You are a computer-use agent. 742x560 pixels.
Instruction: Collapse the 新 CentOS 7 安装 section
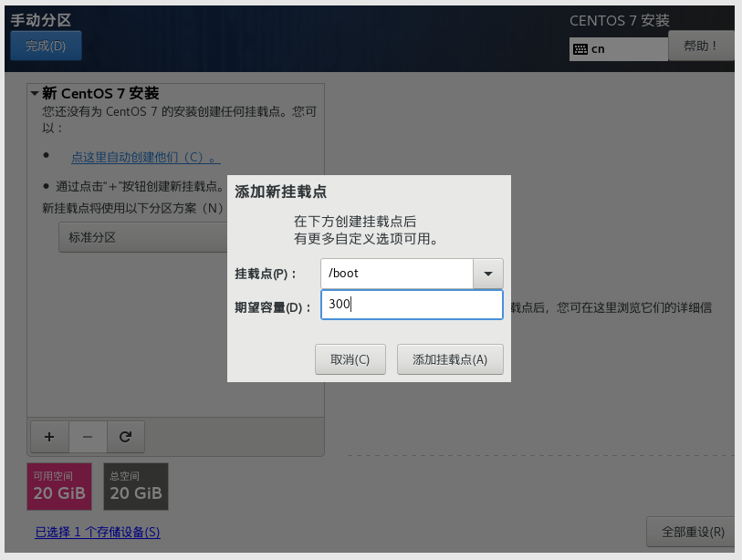35,94
